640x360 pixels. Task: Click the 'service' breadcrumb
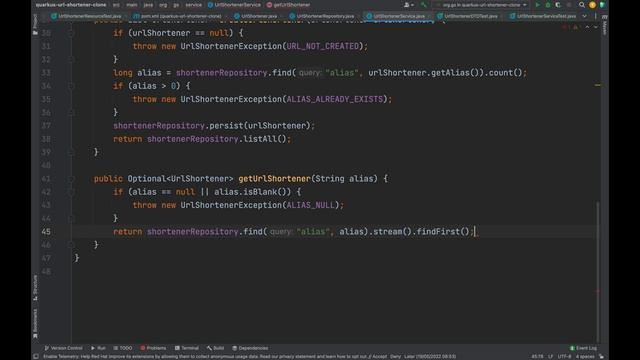193,5
